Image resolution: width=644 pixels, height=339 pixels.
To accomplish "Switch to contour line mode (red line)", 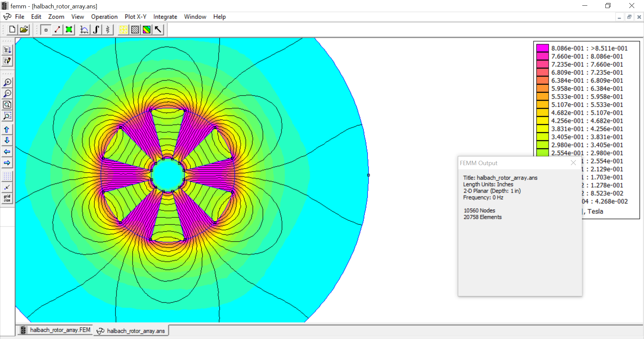I will pos(57,30).
